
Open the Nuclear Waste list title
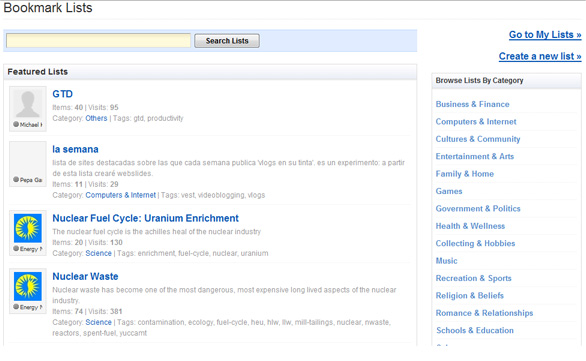(x=85, y=277)
